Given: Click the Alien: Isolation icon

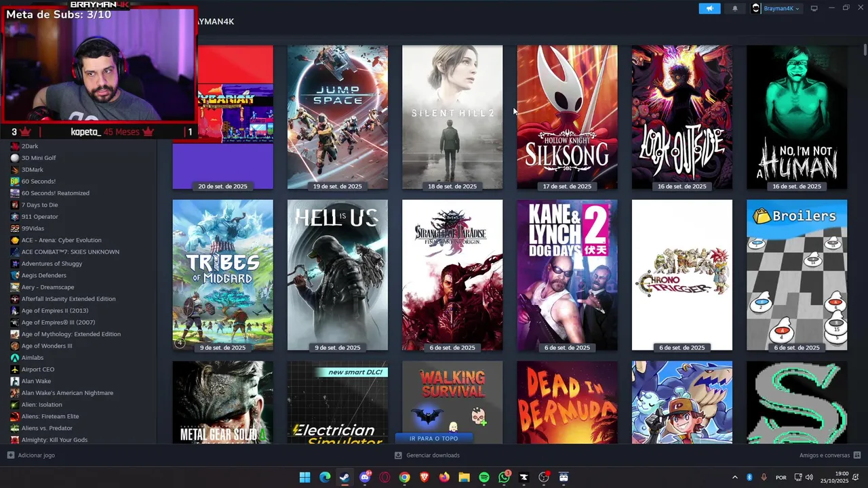Looking at the screenshot, I should coord(15,405).
